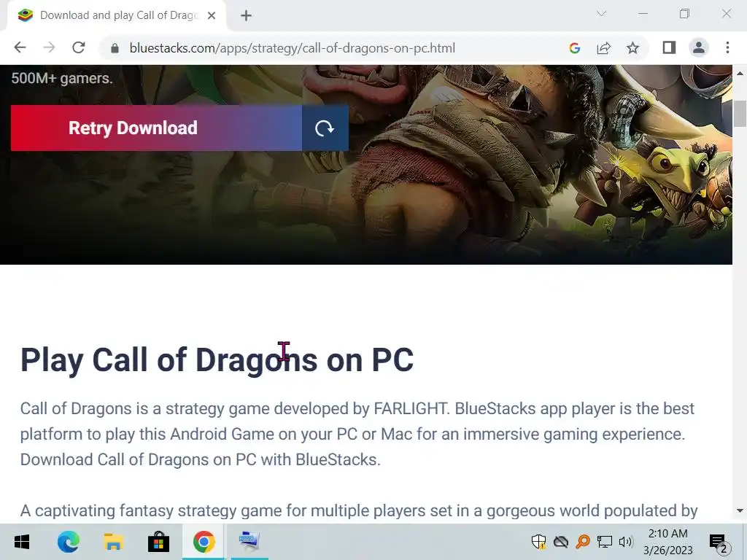Click the Play Call of Dragons on PC heading

coord(217,360)
